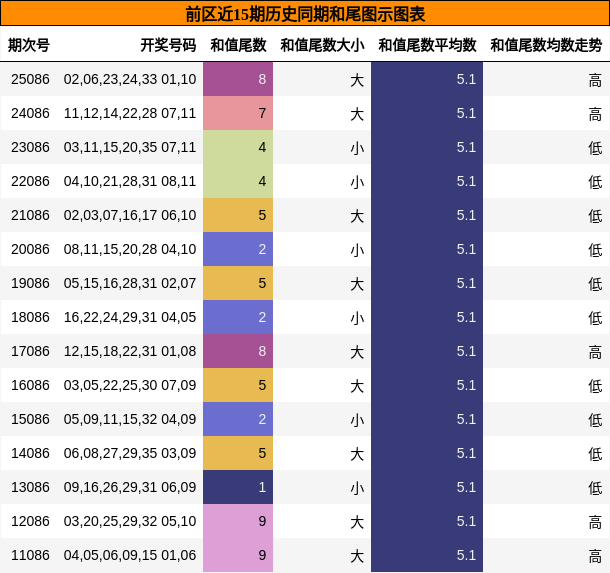Select winning numbers 05,09,11,15,32 04,09

coord(130,419)
